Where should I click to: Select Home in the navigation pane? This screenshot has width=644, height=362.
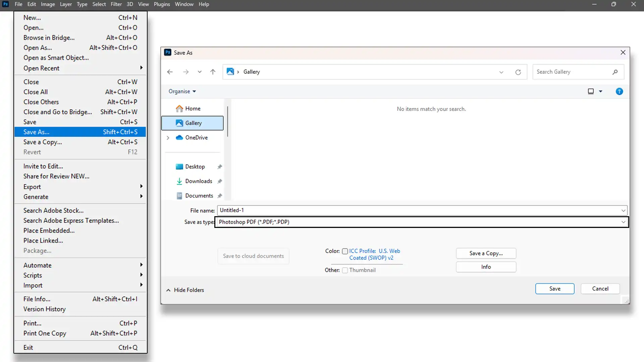pyautogui.click(x=193, y=109)
